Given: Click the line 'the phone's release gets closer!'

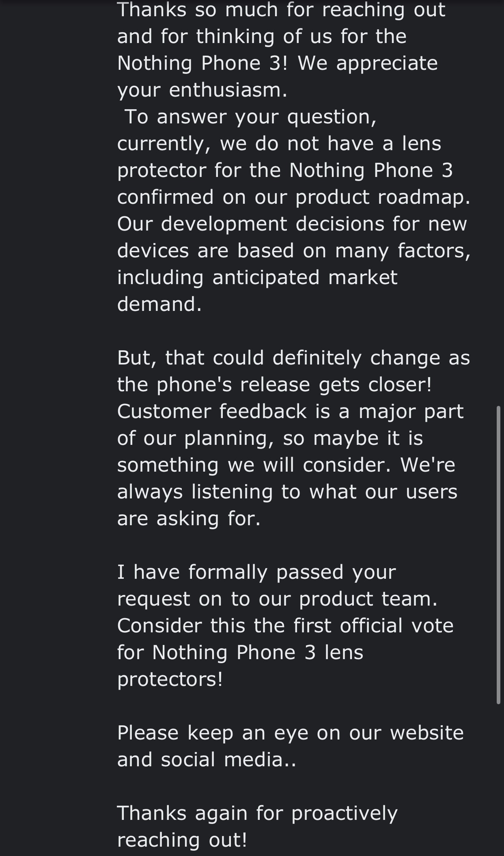Looking at the screenshot, I should 274,385.
